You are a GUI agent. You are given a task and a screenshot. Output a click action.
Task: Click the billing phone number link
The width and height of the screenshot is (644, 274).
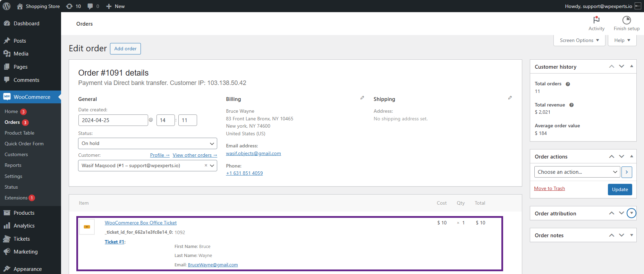coord(244,173)
